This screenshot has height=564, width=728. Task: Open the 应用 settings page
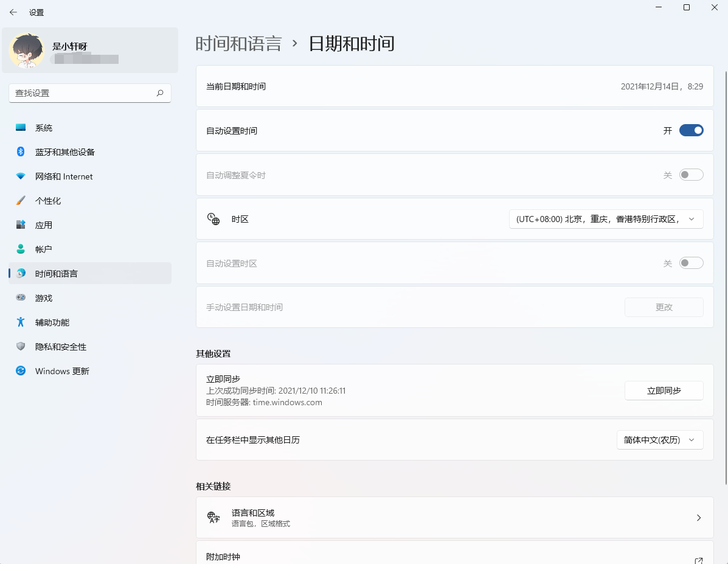[90, 225]
